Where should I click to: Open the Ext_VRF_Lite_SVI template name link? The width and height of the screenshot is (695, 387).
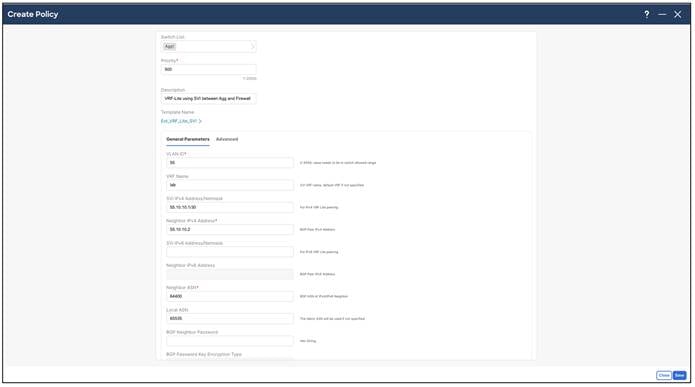click(x=181, y=121)
